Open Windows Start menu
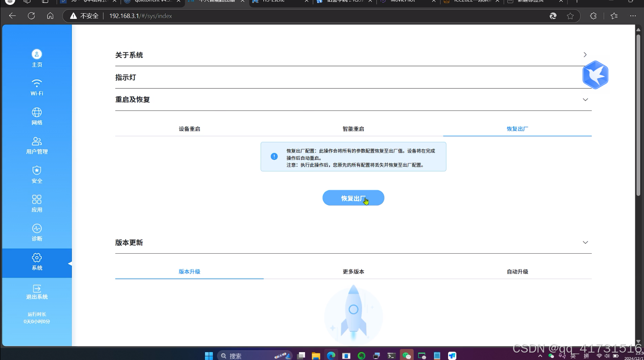 point(209,356)
